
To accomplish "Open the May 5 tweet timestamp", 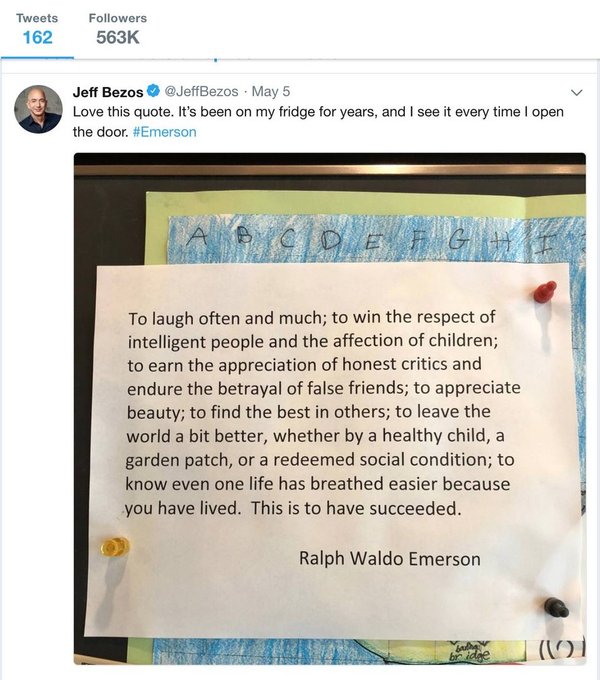I will 265,92.
